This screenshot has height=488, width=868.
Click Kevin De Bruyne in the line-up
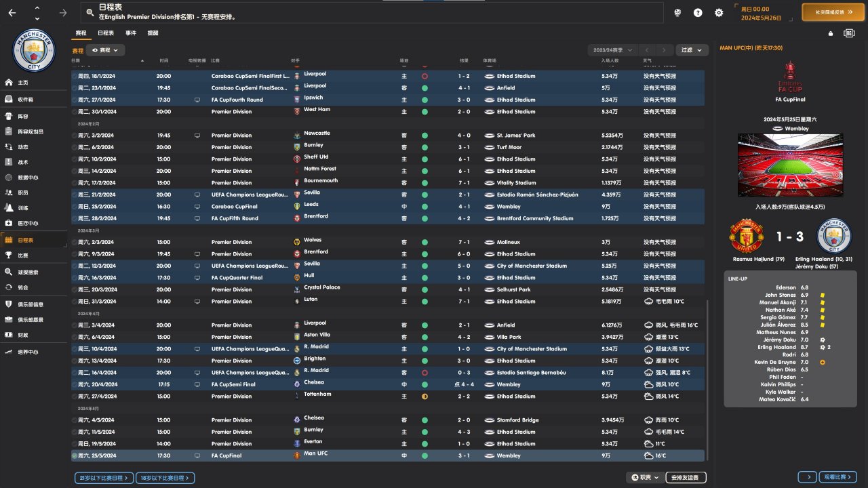776,362
